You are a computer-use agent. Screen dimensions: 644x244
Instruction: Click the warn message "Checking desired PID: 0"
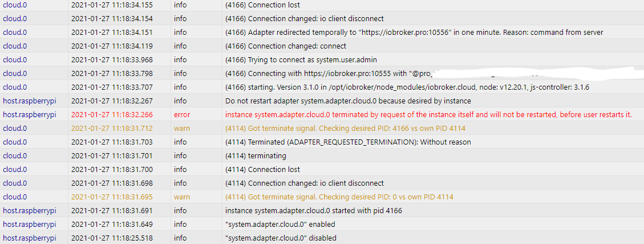(339, 197)
